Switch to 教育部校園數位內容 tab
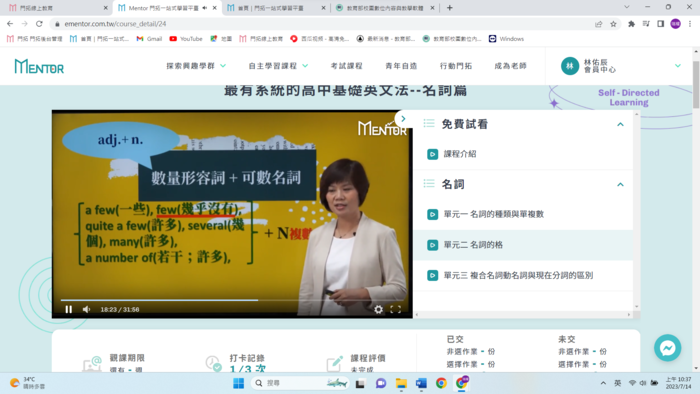The image size is (700, 394). (385, 8)
